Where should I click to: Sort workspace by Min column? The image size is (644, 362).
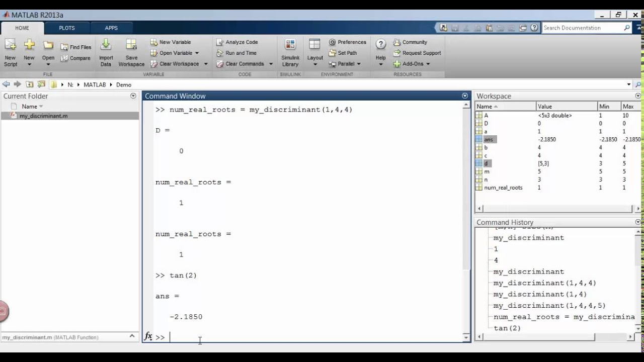[609, 107]
